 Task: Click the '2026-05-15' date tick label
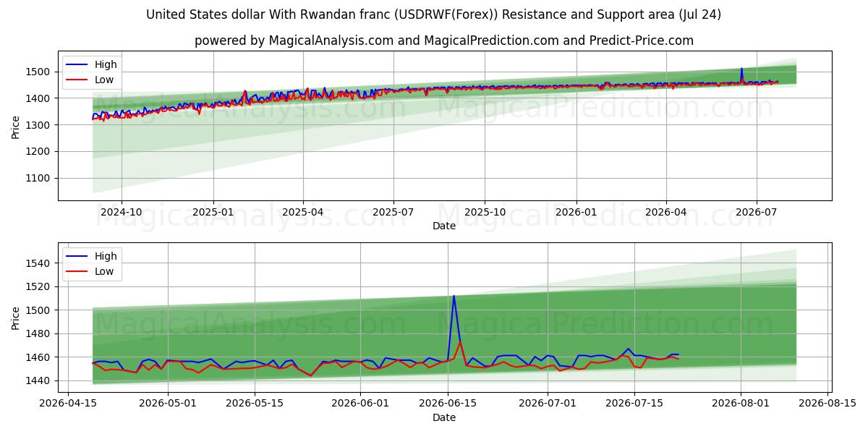coord(255,404)
